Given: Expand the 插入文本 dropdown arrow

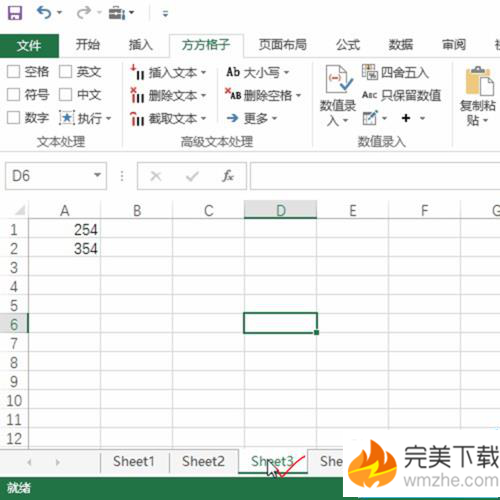Looking at the screenshot, I should (203, 72).
